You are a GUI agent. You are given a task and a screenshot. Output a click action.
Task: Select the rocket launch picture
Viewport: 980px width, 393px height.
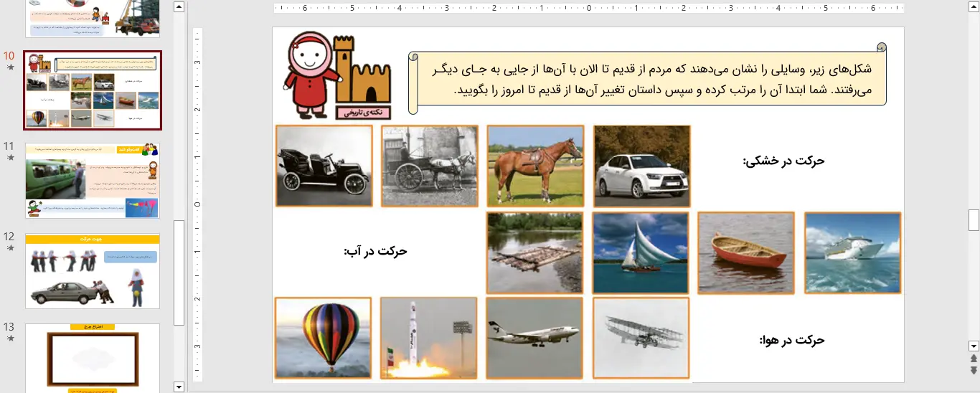pos(428,338)
